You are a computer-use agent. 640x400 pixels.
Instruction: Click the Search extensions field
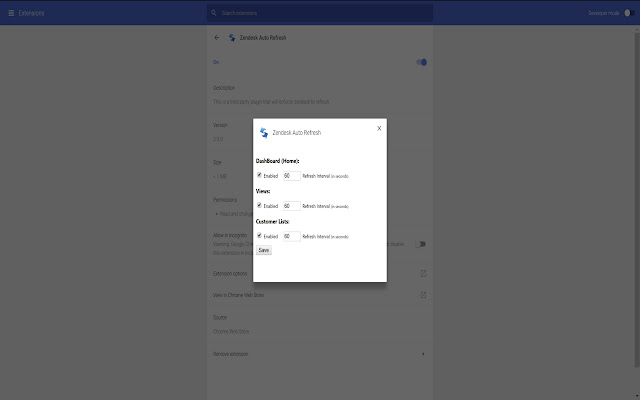click(320, 13)
